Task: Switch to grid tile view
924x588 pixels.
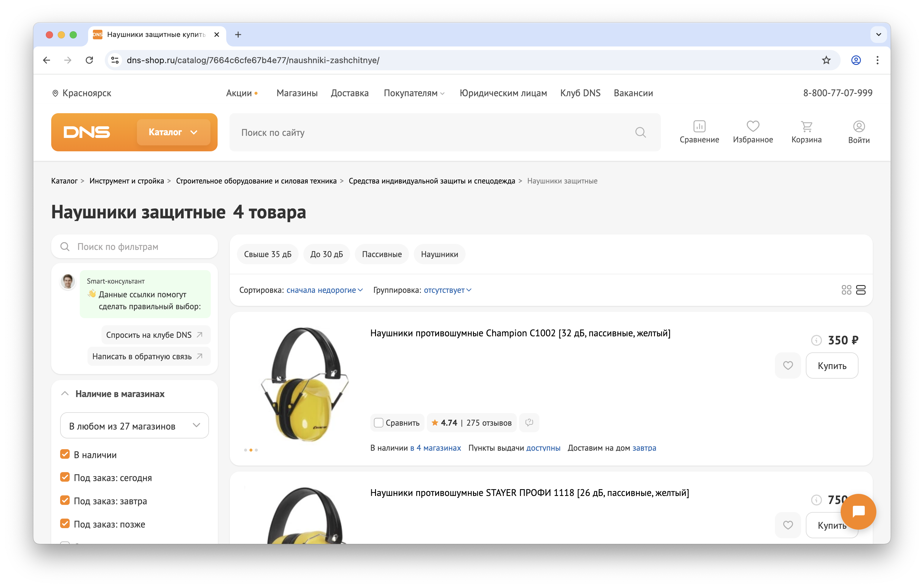Action: 846,290
